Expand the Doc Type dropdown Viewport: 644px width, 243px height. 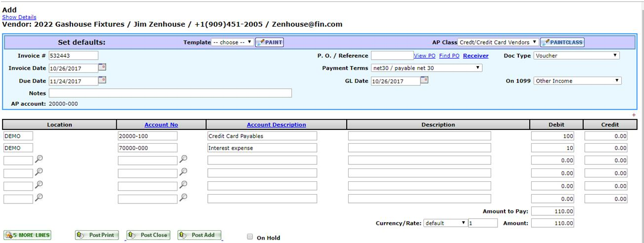(576, 56)
